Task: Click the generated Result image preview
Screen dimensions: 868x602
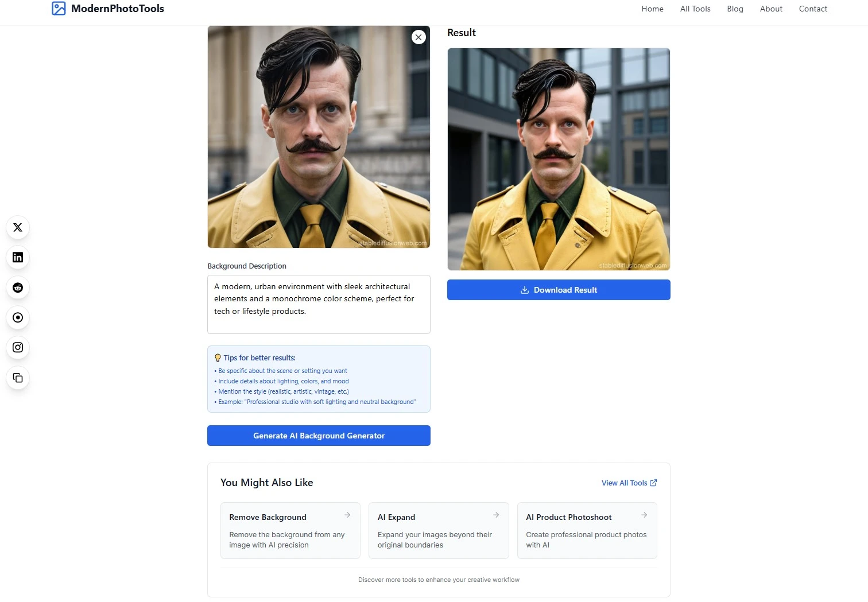Action: [x=559, y=159]
